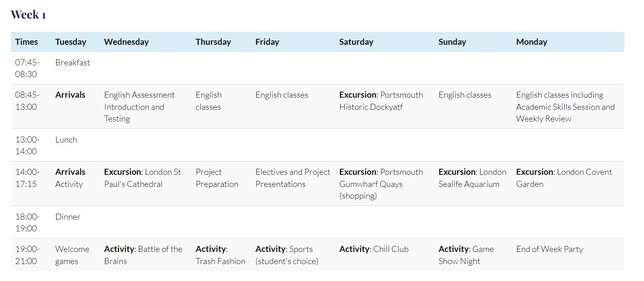Click the Game Show Night activity
Image resolution: width=644 pixels, height=281 pixels.
click(x=466, y=255)
